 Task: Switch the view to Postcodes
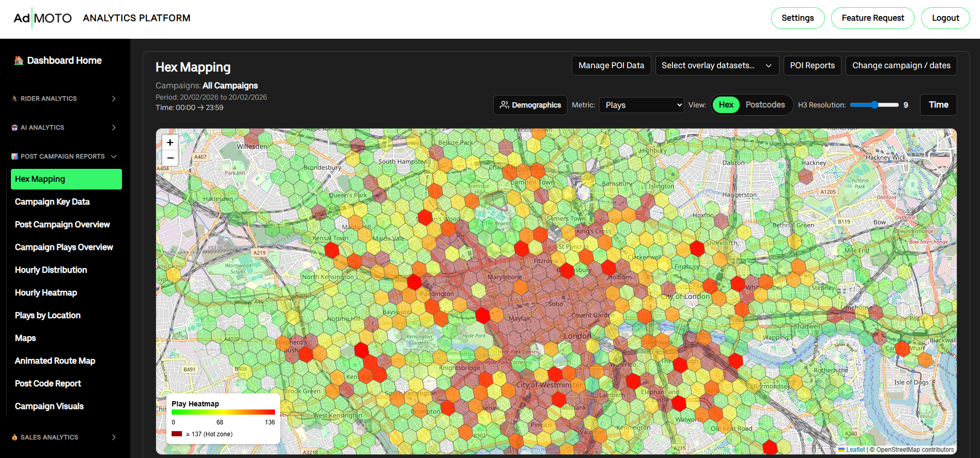765,105
